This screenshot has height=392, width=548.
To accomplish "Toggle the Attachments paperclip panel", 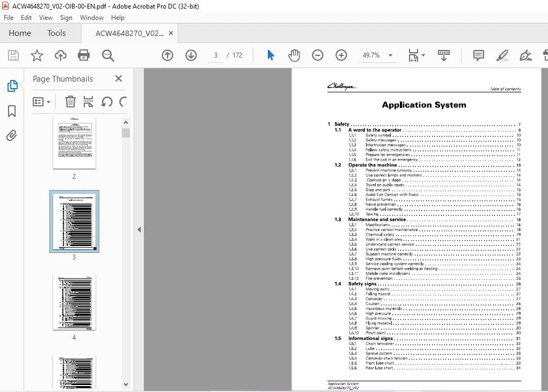I will pos(11,135).
